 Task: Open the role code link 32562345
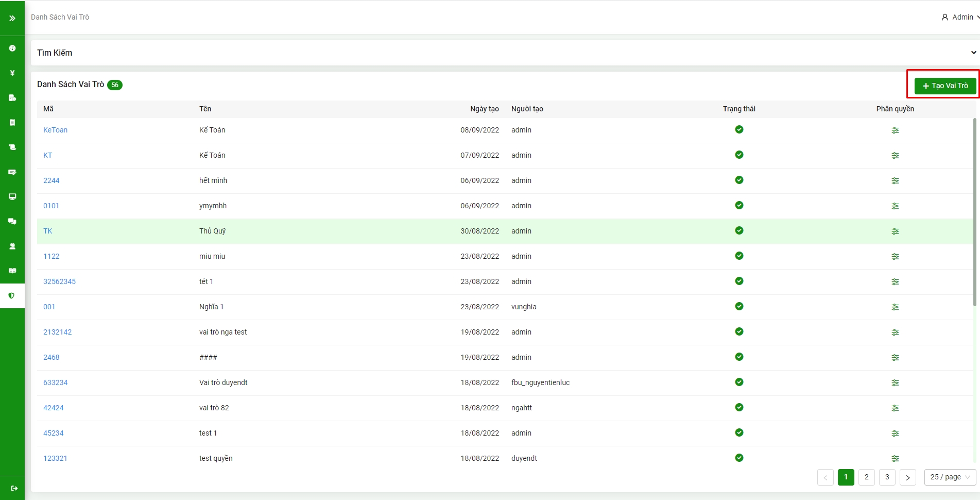59,281
